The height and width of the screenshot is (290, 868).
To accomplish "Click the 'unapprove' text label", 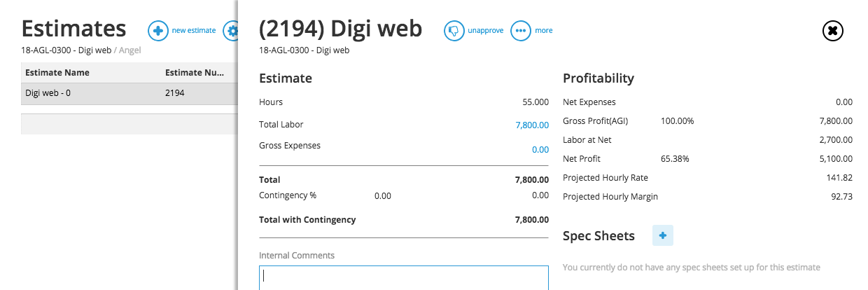I will [486, 31].
